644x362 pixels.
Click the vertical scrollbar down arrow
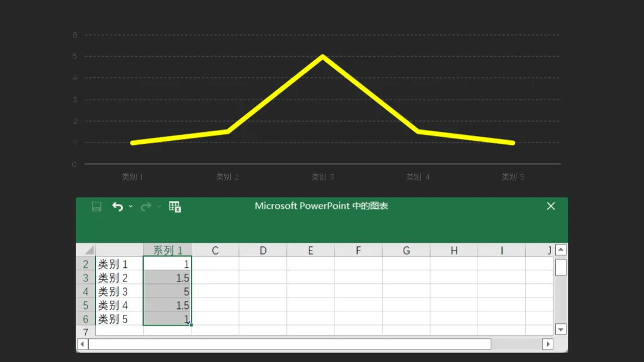pyautogui.click(x=561, y=329)
